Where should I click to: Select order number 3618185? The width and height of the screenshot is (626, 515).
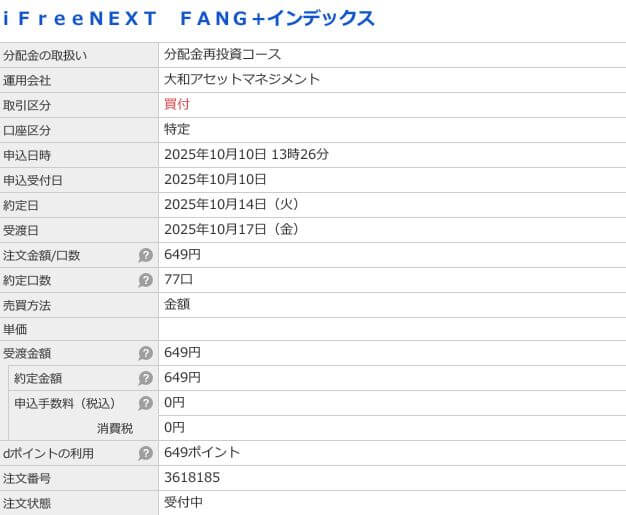(x=192, y=478)
